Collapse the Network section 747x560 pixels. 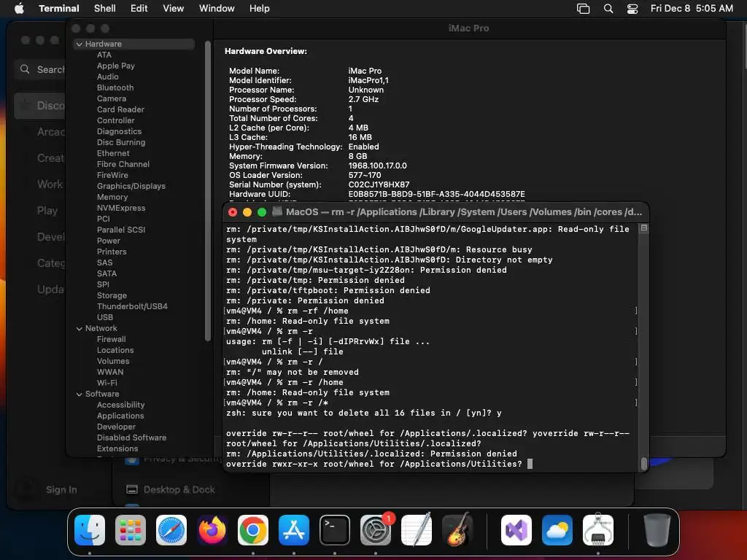pyautogui.click(x=79, y=328)
